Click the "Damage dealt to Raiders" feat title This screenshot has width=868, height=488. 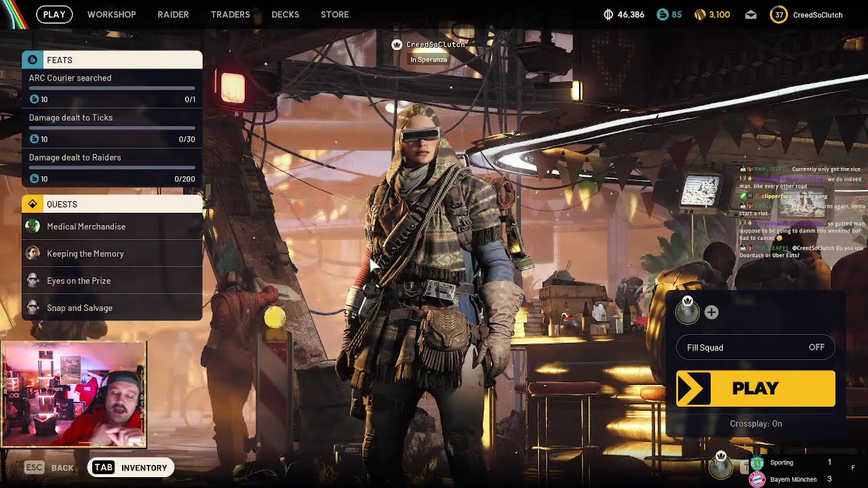(x=75, y=157)
